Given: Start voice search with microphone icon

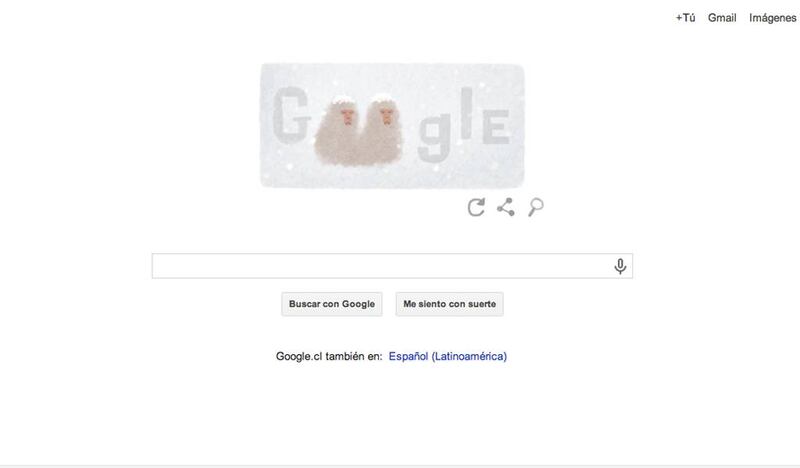Looking at the screenshot, I should [620, 266].
